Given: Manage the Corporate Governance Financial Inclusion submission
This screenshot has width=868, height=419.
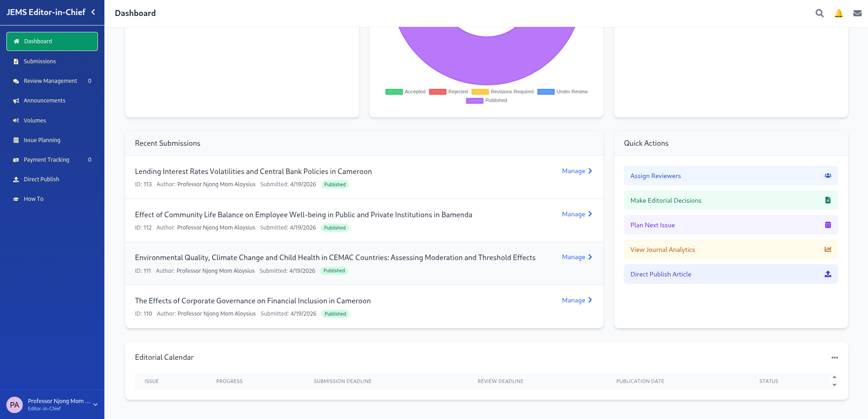Looking at the screenshot, I should click(577, 300).
